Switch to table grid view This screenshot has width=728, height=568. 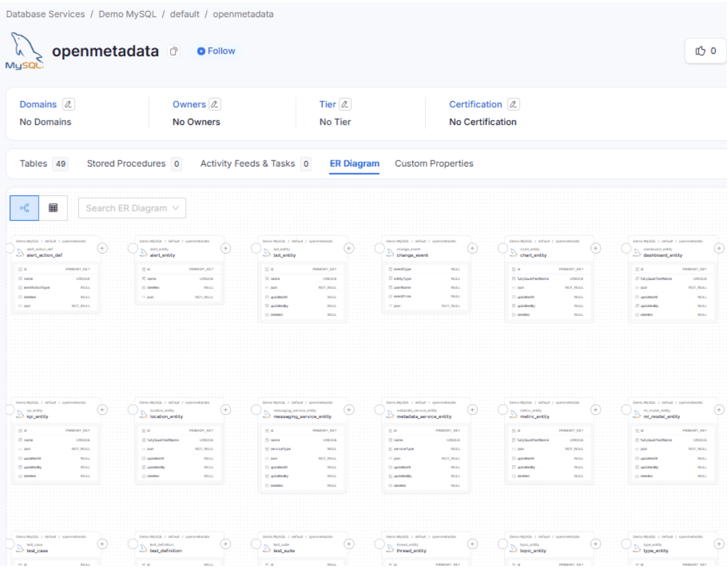point(53,208)
